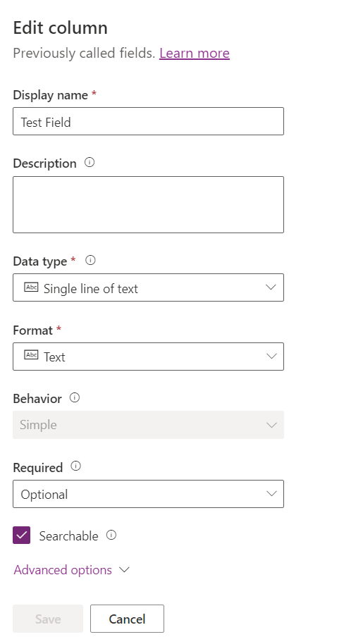The height and width of the screenshot is (644, 363).
Task: Click the info icon beside Required
Action: click(76, 466)
